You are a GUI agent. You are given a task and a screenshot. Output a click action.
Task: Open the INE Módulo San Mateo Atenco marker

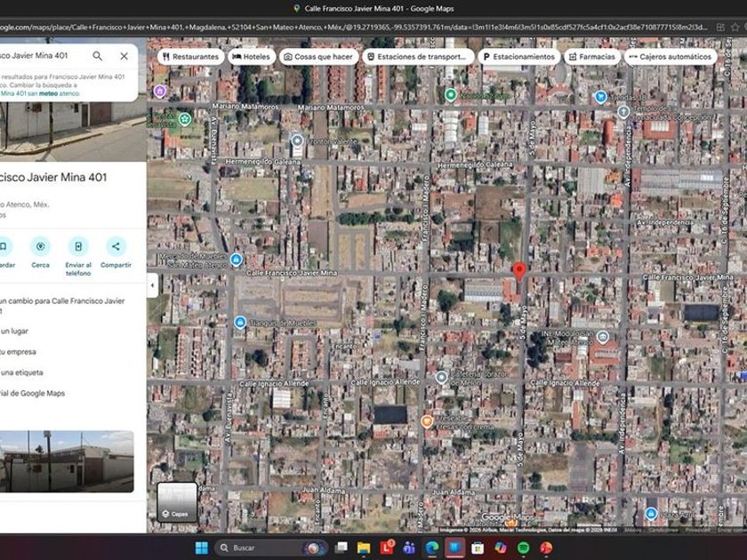603,336
